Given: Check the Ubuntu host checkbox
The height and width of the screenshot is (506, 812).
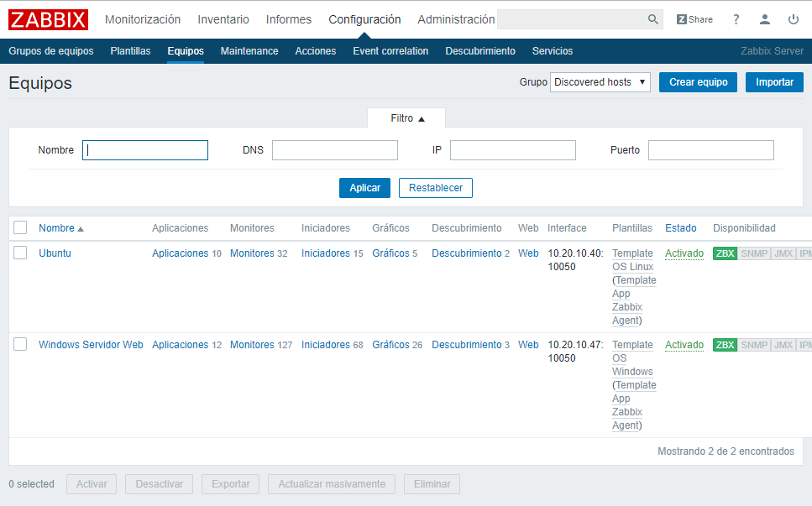Looking at the screenshot, I should [x=20, y=253].
